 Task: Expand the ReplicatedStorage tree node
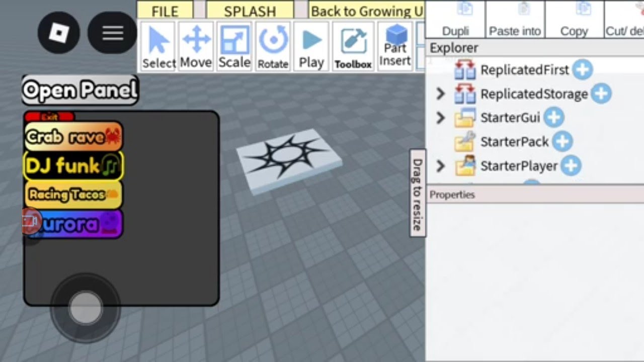(x=440, y=94)
